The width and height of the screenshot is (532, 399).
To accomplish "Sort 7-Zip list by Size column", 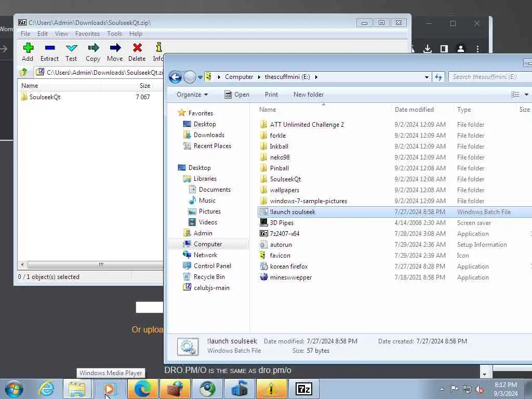I will point(145,86).
